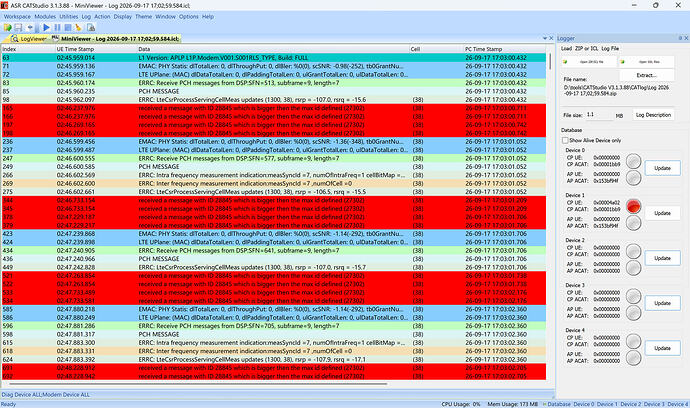
Task: Clear the log with the broom icon
Action: pyautogui.click(x=78, y=27)
